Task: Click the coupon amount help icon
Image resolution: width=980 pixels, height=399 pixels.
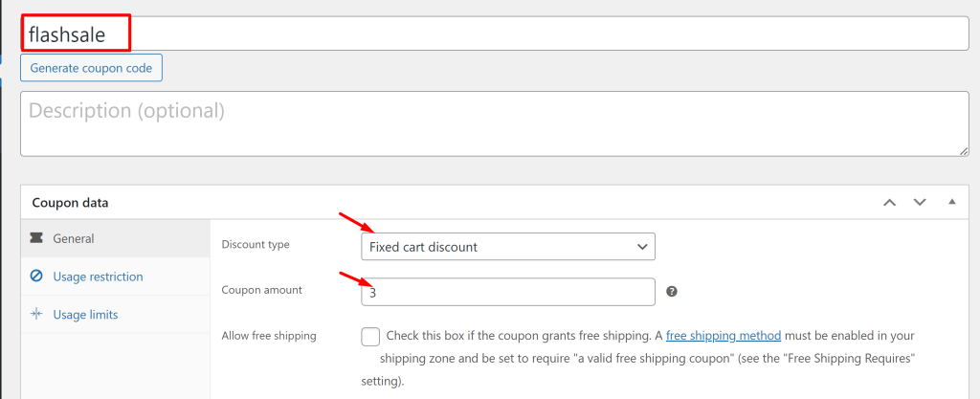Action: point(672,291)
